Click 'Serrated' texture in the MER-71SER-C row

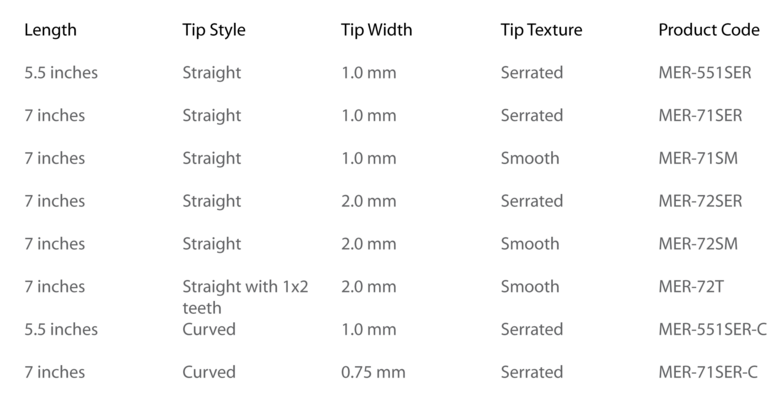pyautogui.click(x=532, y=373)
